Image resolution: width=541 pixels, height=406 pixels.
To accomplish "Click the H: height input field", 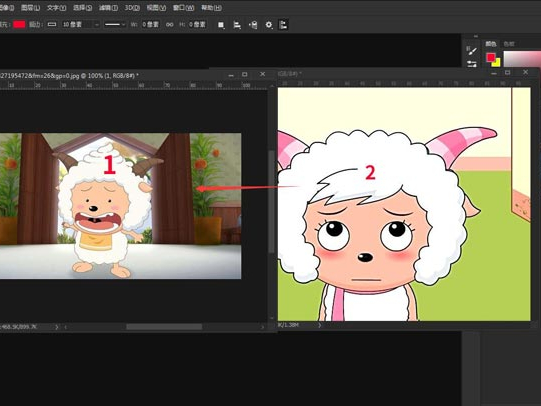I will [x=197, y=24].
